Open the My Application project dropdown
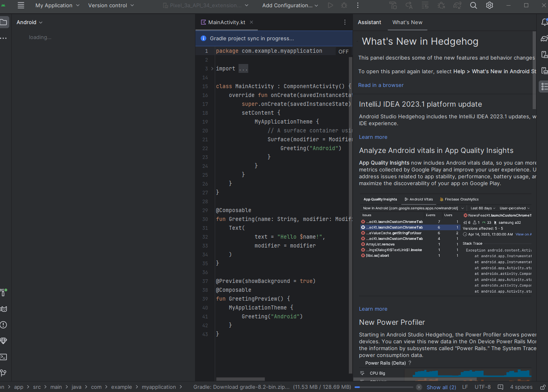The width and height of the screenshot is (548, 392). pos(57,5)
